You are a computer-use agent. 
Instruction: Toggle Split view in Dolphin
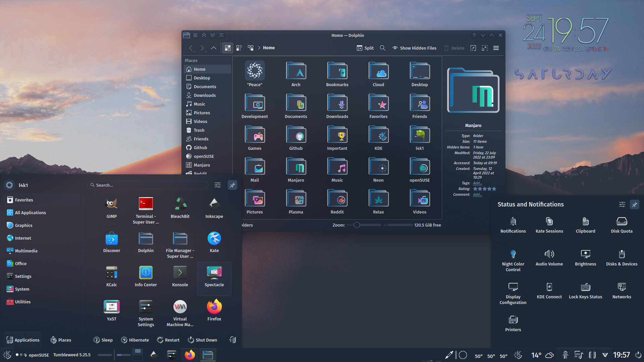[x=365, y=48]
